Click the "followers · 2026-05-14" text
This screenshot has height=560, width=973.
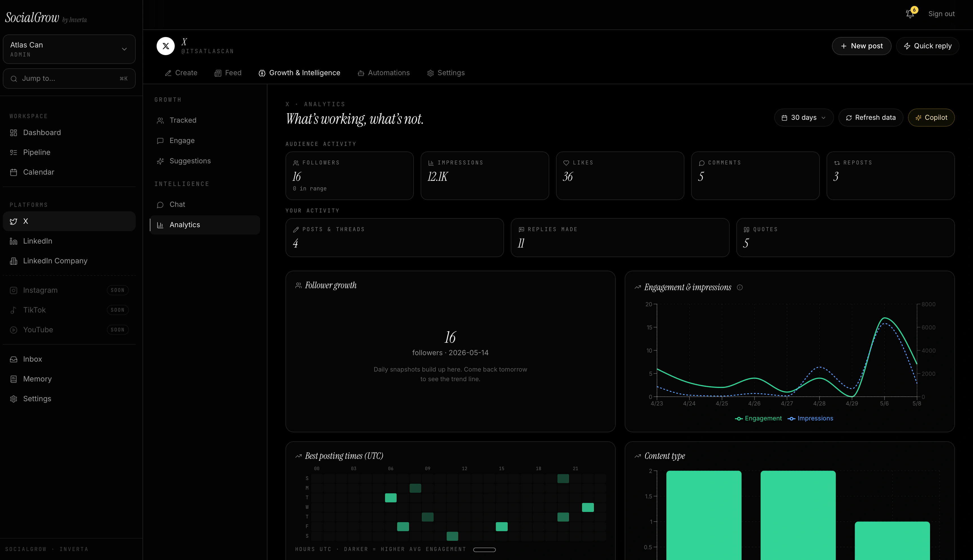pos(450,353)
